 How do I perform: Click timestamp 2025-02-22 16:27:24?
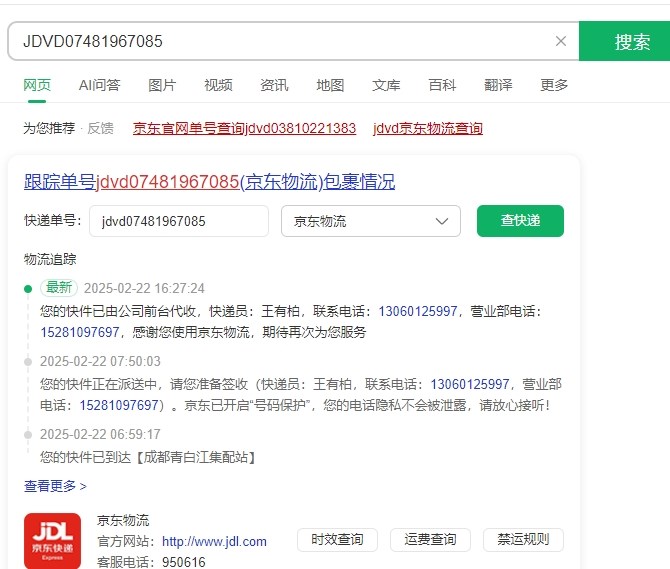pyautogui.click(x=144, y=288)
